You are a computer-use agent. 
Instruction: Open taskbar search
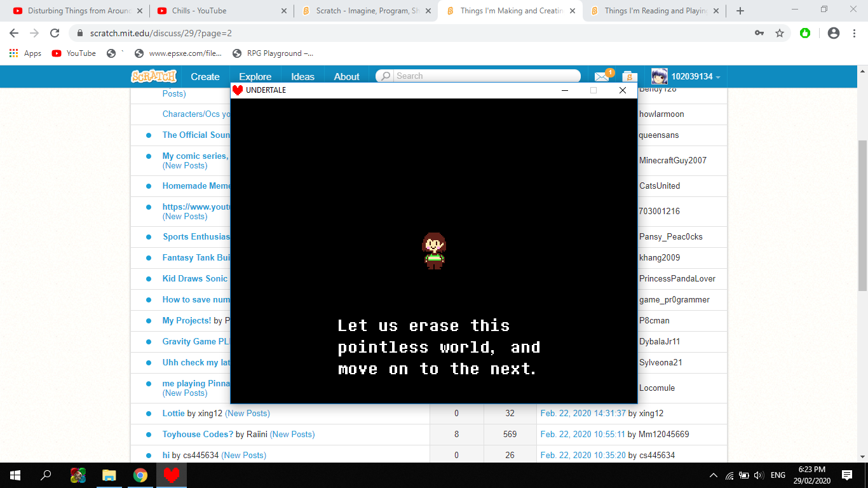tap(46, 475)
